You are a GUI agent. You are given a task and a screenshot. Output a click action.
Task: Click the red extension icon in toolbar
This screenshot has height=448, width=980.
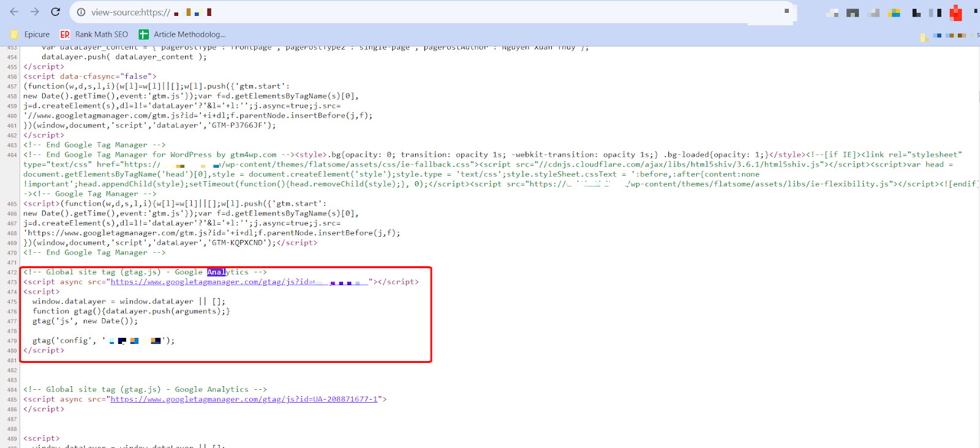click(x=956, y=13)
